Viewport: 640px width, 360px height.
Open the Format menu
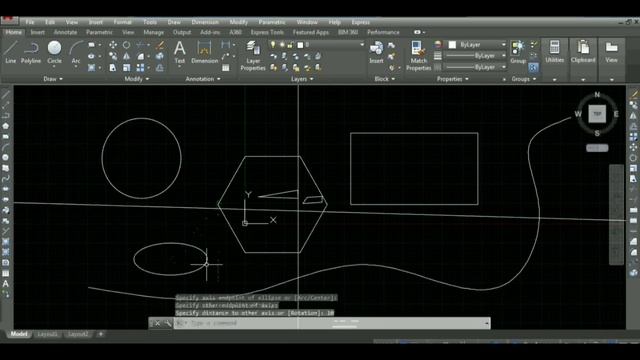coord(122,22)
